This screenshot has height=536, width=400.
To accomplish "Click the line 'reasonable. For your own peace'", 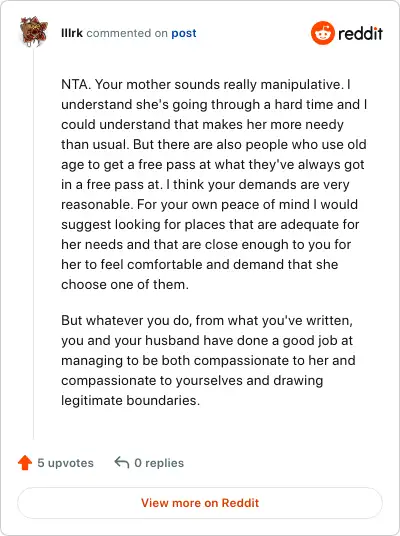I will [x=209, y=204].
